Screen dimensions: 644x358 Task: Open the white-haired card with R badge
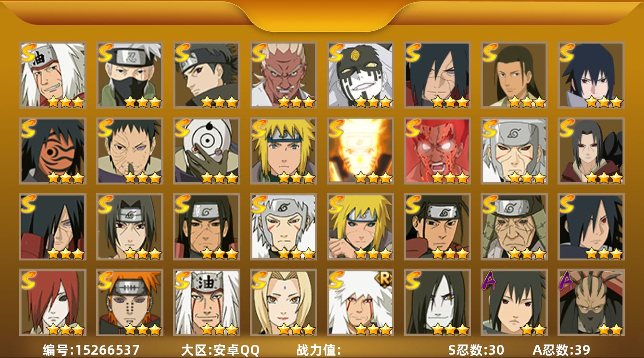click(x=360, y=302)
